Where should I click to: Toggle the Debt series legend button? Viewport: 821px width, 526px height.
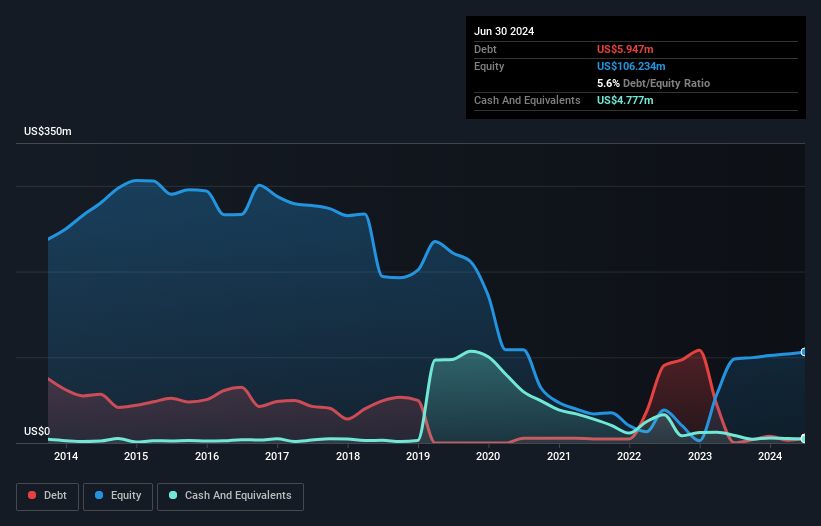point(48,496)
